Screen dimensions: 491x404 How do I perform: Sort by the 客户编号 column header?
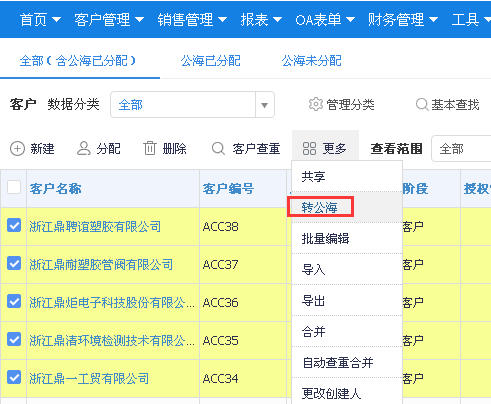[x=229, y=189]
